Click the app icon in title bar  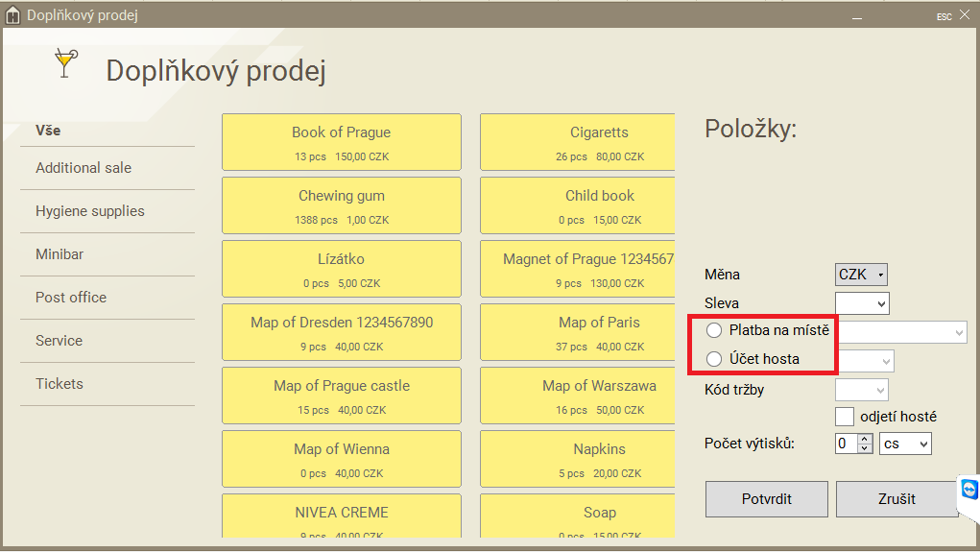[12, 15]
